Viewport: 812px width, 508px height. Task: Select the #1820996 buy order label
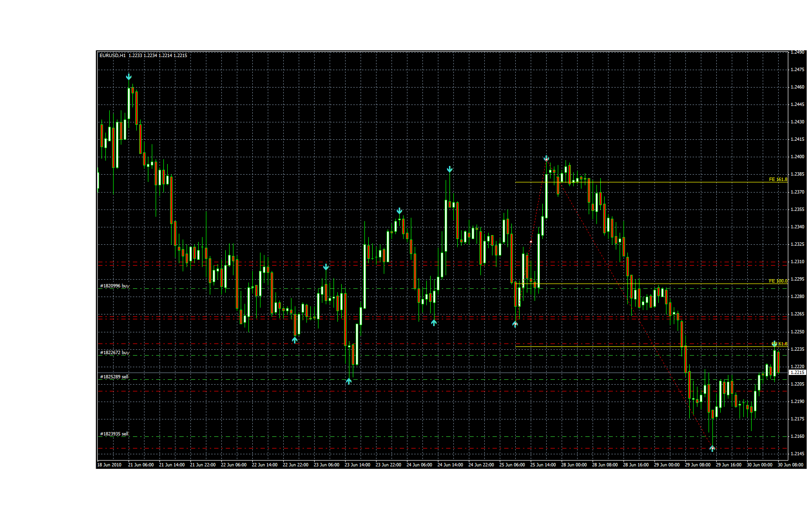click(115, 286)
